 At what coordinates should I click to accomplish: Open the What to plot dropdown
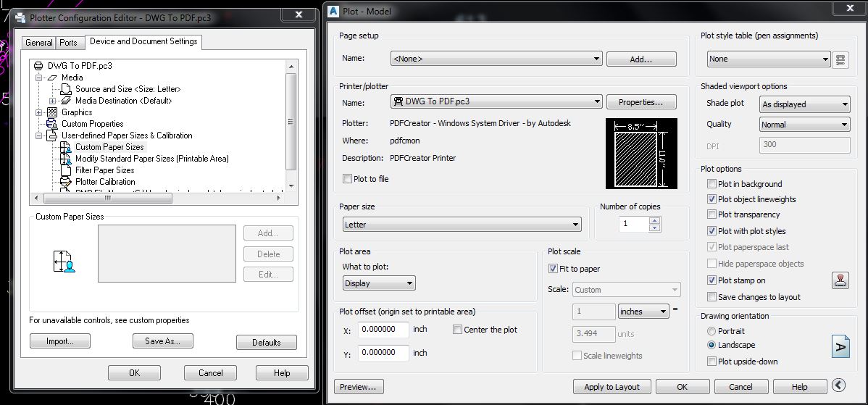[x=379, y=283]
